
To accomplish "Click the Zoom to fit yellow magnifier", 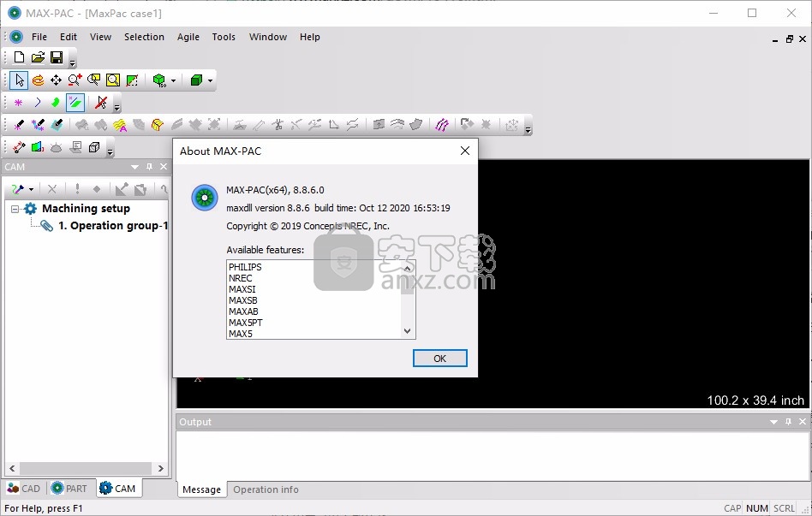I will pos(113,80).
